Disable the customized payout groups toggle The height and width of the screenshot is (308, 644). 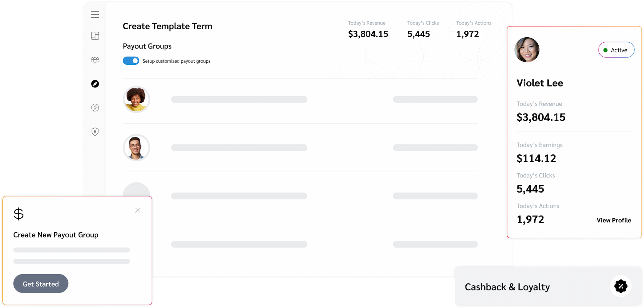[x=131, y=60]
